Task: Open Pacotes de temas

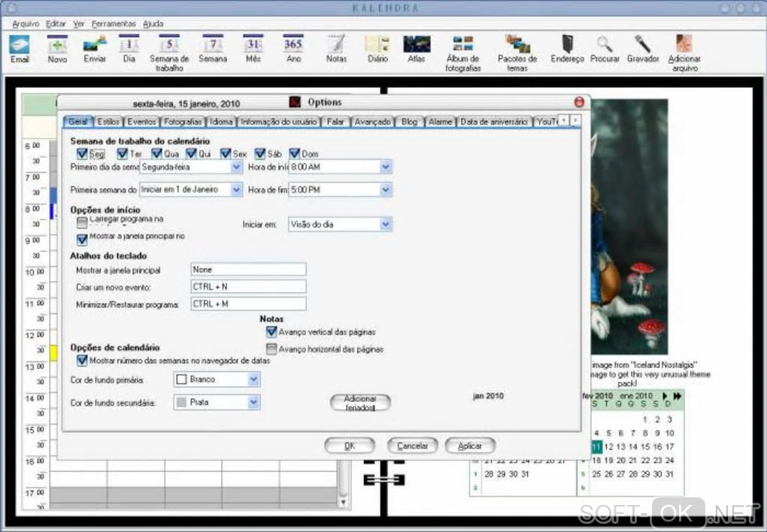Action: 517,53
